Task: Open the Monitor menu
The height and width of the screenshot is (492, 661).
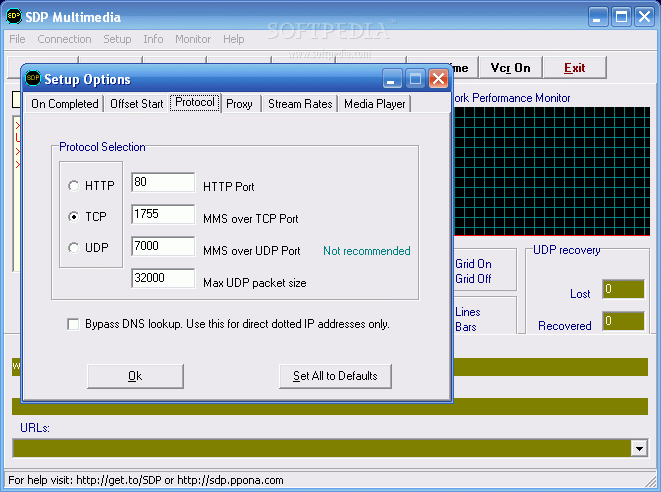Action: pos(193,39)
